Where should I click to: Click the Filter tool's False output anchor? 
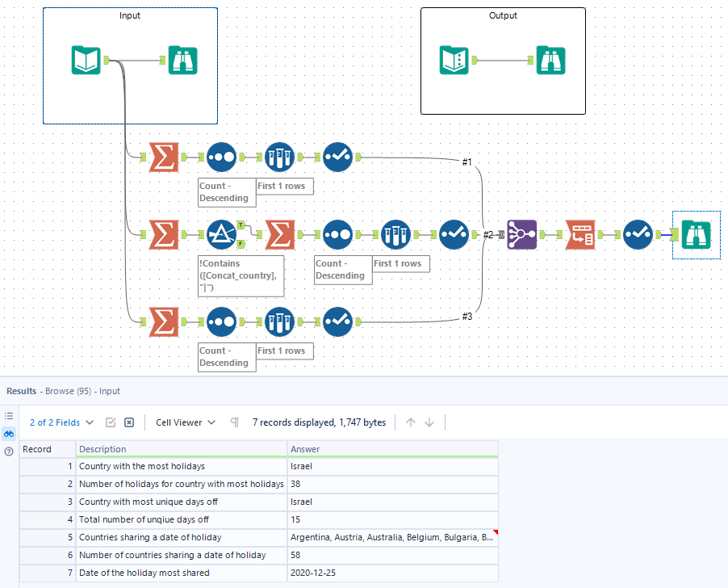241,244
